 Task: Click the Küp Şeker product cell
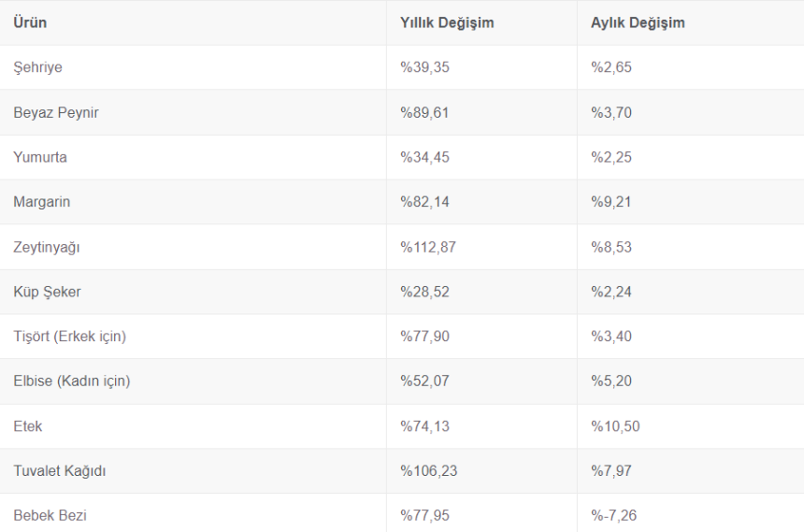coord(47,292)
